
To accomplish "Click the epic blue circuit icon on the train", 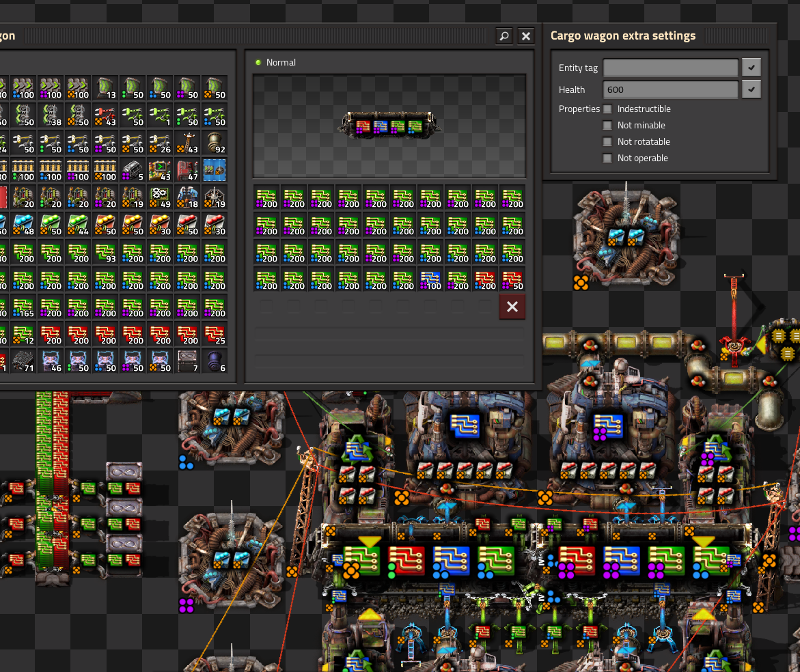I will point(621,561).
